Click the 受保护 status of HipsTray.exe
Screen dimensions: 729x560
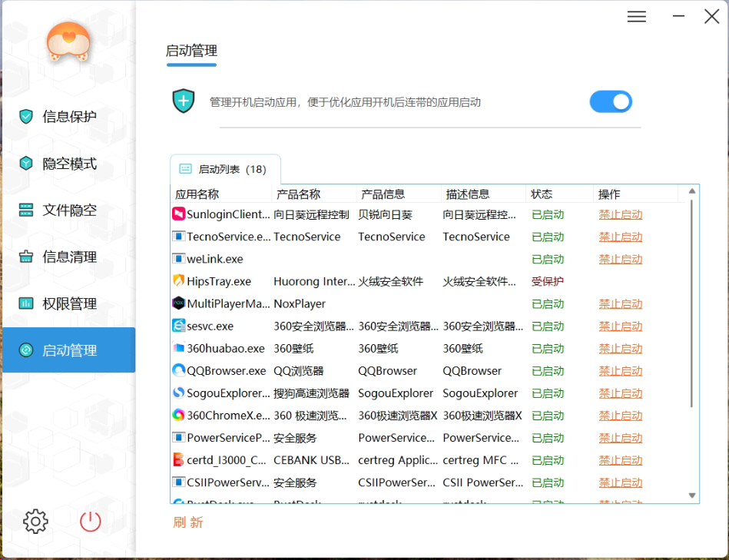click(x=547, y=282)
